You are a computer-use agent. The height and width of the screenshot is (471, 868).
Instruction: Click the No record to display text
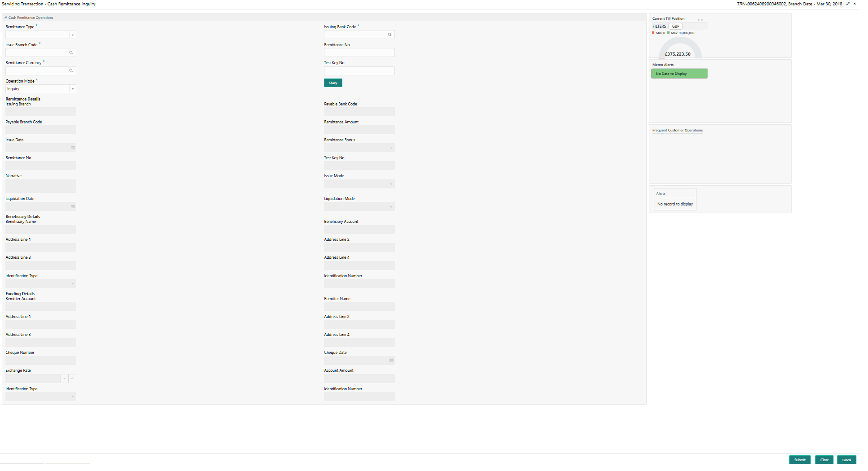[675, 204]
